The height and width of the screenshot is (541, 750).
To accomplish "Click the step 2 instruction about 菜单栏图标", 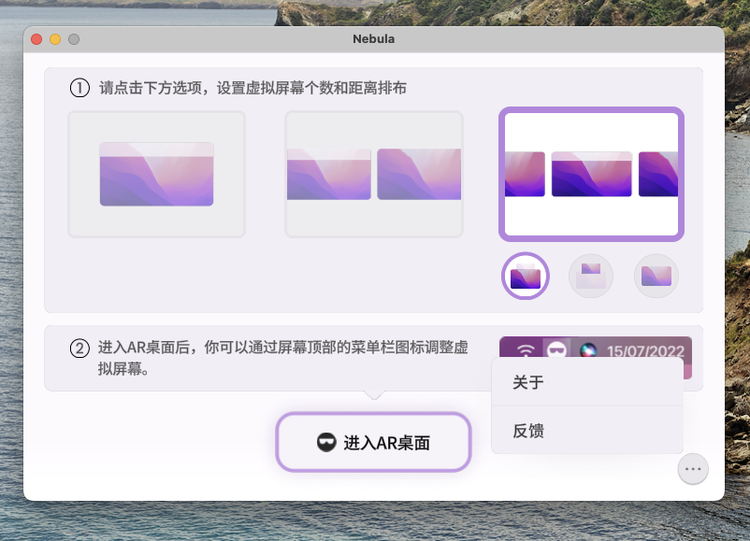I will [x=283, y=357].
